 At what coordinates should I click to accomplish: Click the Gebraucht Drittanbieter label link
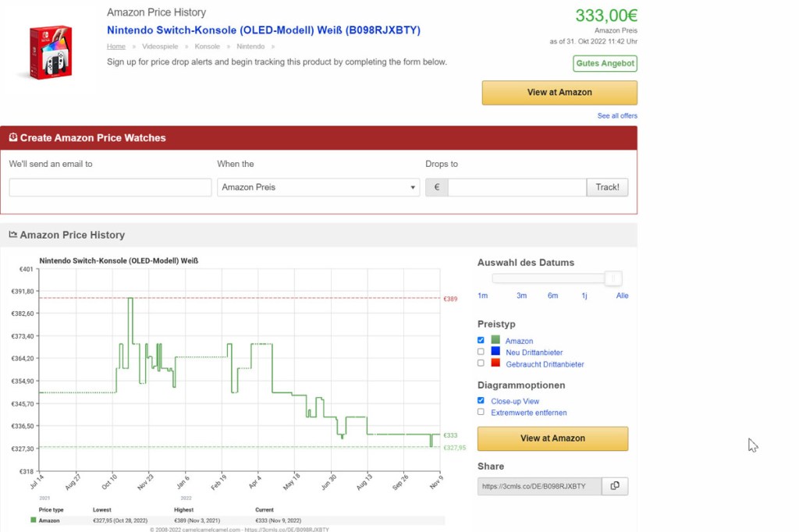click(545, 364)
